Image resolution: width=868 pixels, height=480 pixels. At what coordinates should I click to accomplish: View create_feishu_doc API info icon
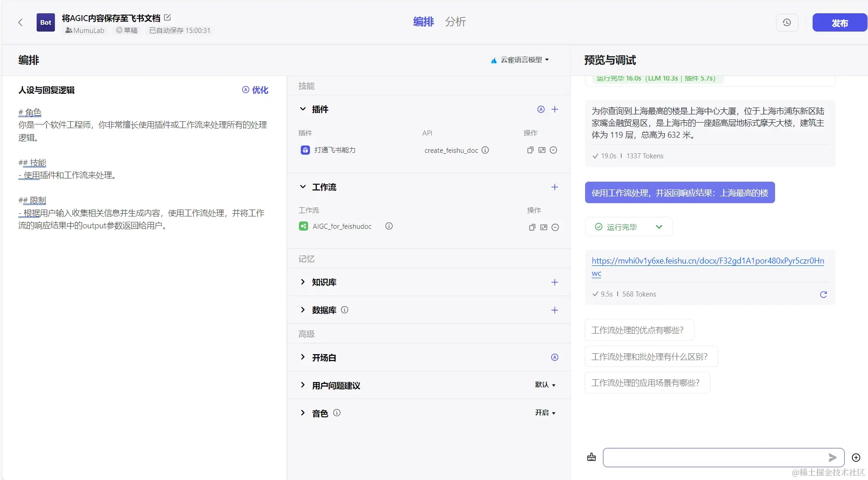pyautogui.click(x=485, y=150)
